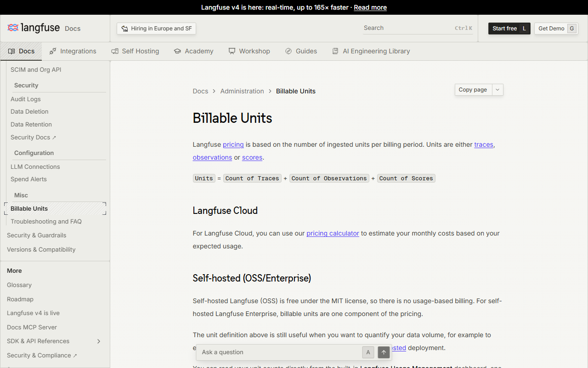Click the Workshop presentation icon
This screenshot has height=368, width=588.
point(232,51)
